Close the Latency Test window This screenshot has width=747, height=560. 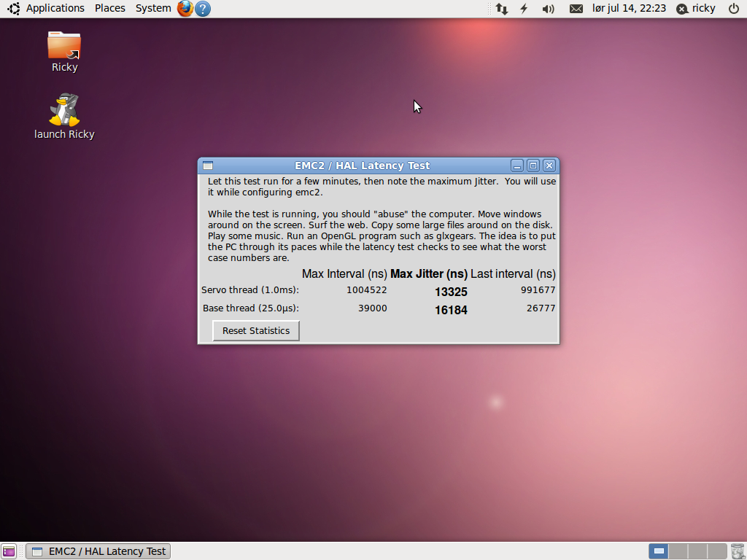pyautogui.click(x=549, y=166)
